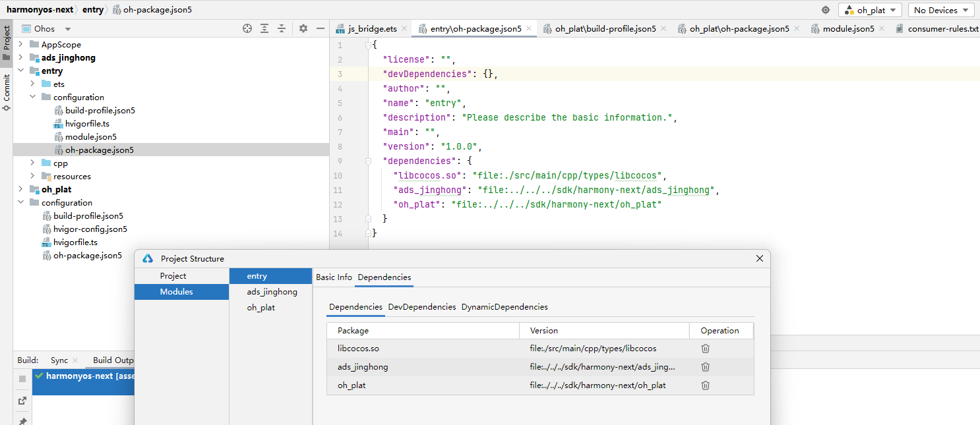Click the stop build square icon
980x425 pixels.
(x=22, y=379)
